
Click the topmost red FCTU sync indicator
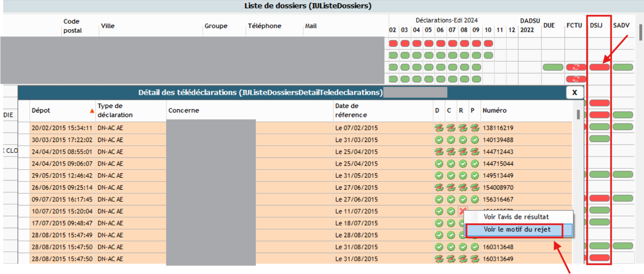pyautogui.click(x=576, y=67)
